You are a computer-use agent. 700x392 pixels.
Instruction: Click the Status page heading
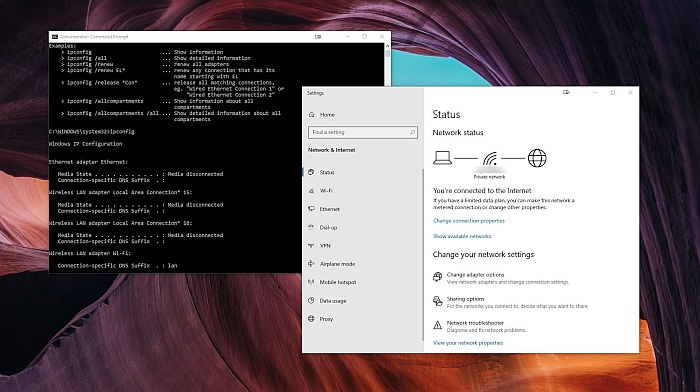pos(446,115)
